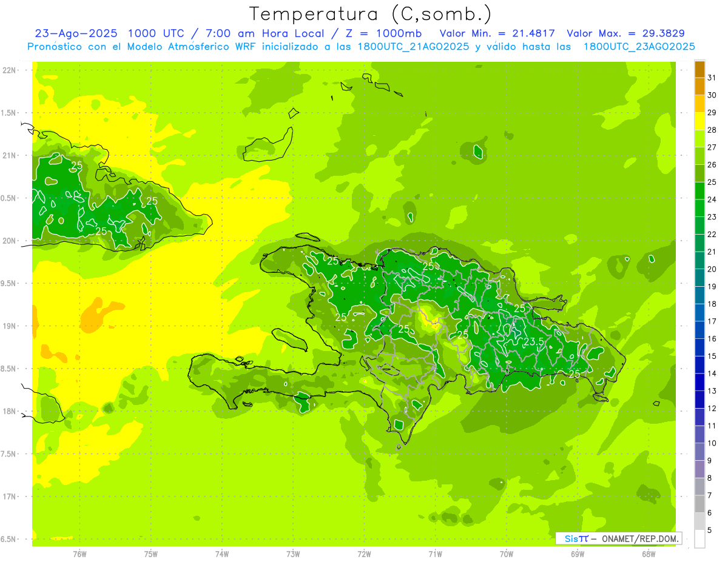The height and width of the screenshot is (562, 728).
Task: Click the lime legend swatch between 26 and 27
Action: point(699,156)
